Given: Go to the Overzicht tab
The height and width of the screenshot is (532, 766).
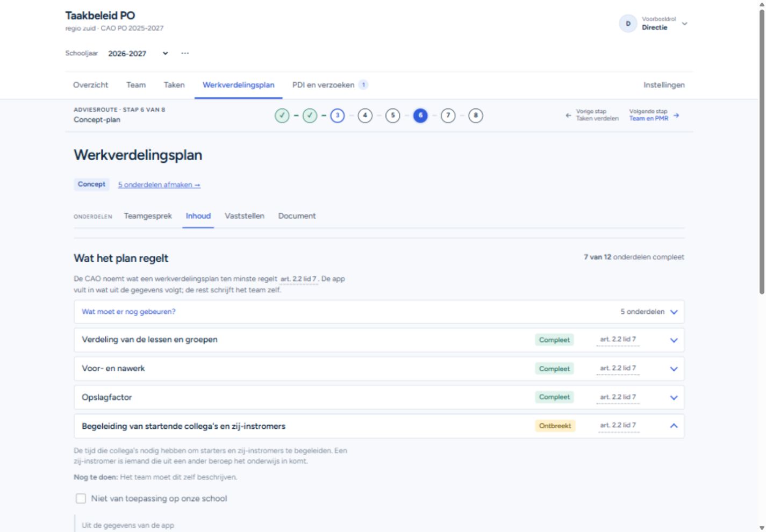Looking at the screenshot, I should 90,85.
